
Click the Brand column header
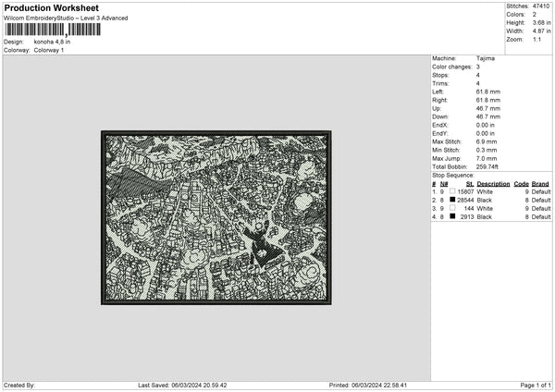coord(541,183)
